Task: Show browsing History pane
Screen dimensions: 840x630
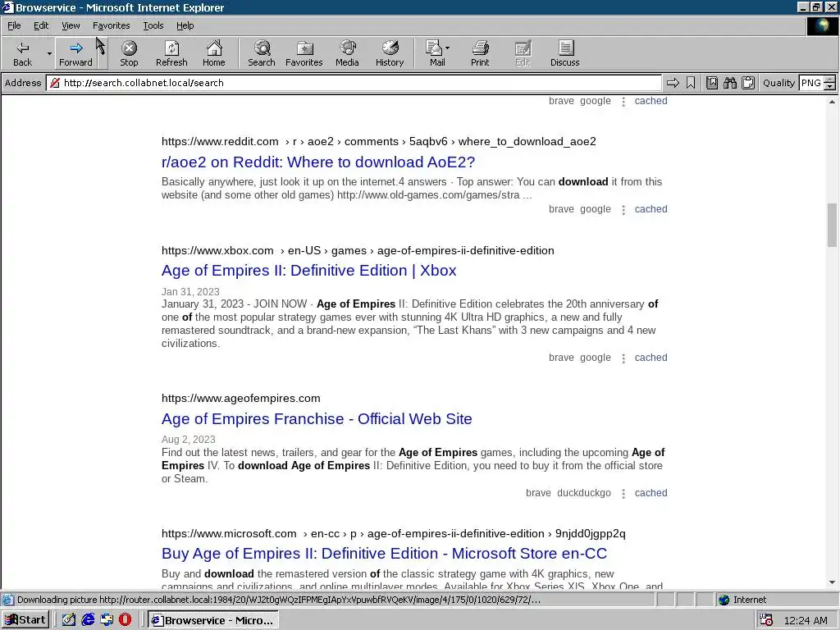Action: tap(390, 53)
